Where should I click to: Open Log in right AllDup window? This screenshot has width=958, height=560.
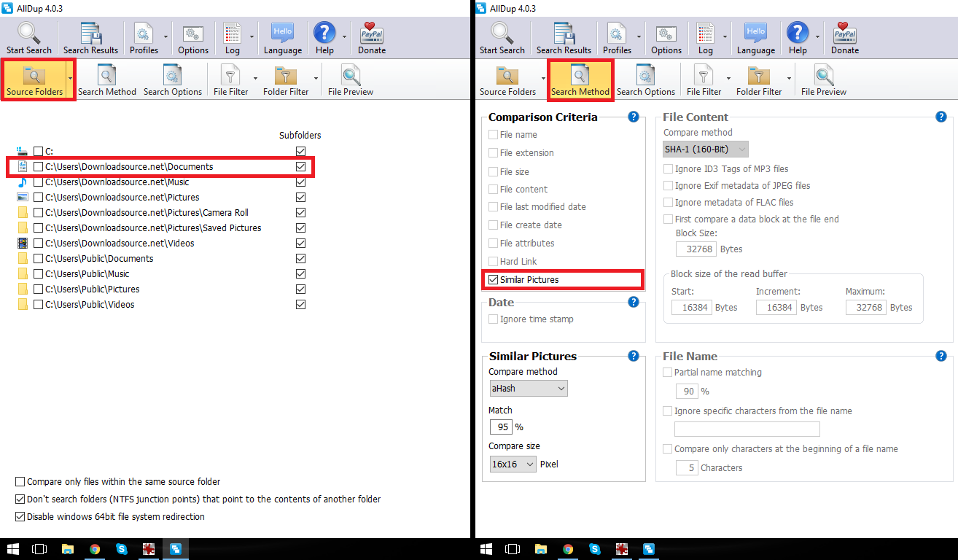[705, 39]
